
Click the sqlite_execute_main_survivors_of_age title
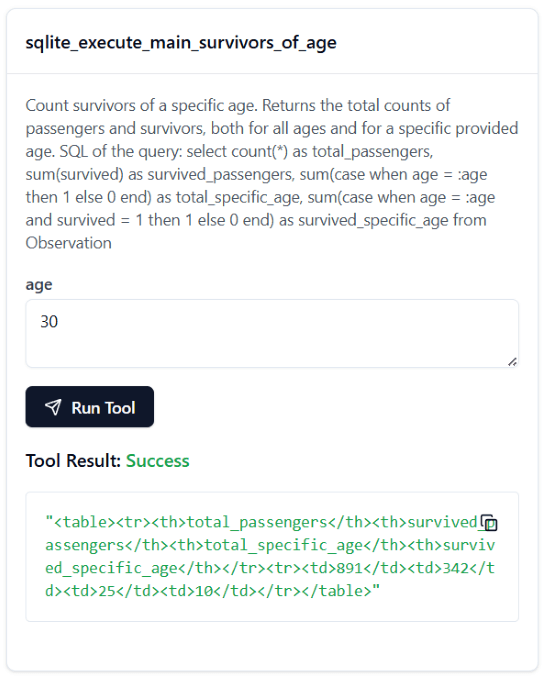[x=181, y=42]
